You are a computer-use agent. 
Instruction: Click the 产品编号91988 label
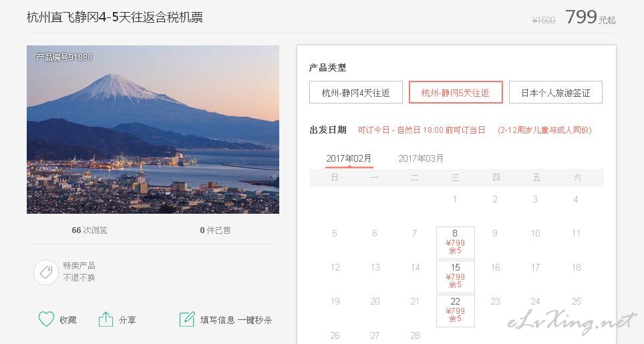pos(64,57)
